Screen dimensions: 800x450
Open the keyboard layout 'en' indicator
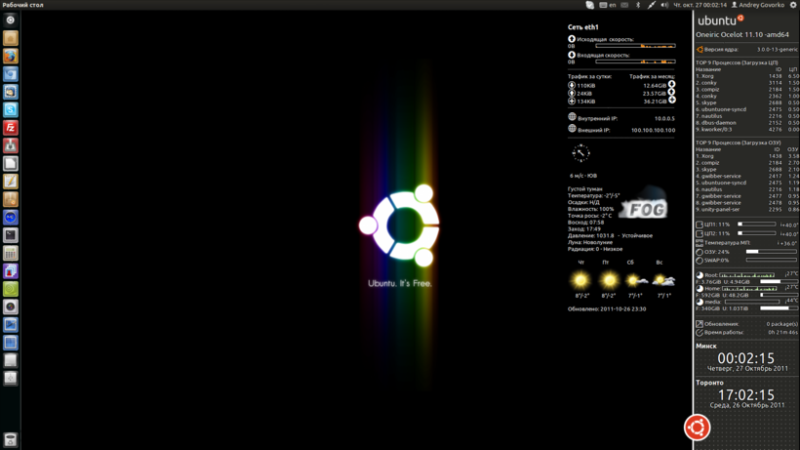(x=608, y=5)
